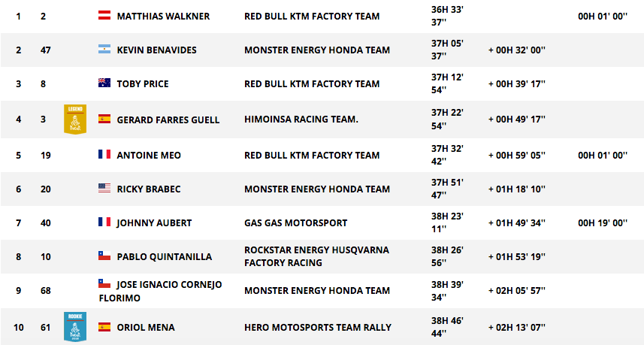
Task: Select rider name Kevin Benavides
Action: pos(156,50)
